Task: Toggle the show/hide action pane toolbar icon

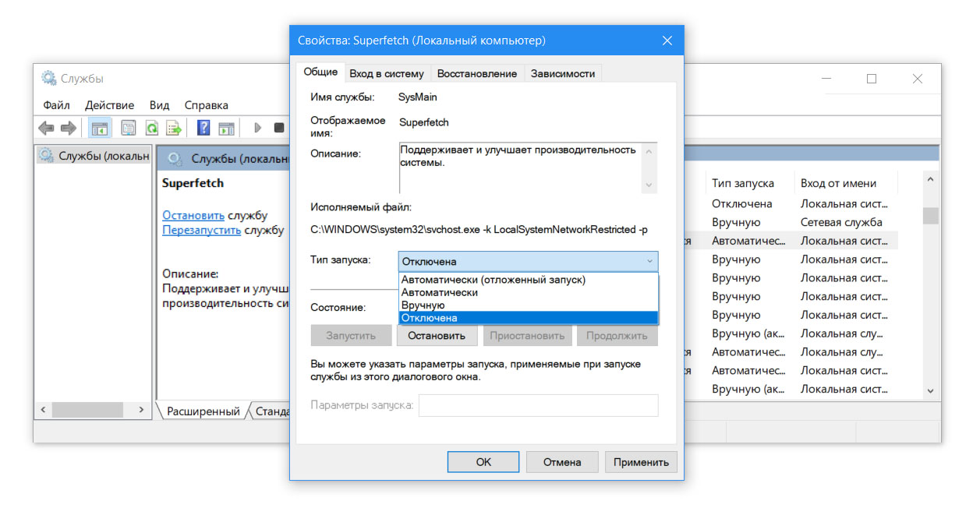Action: 226,128
